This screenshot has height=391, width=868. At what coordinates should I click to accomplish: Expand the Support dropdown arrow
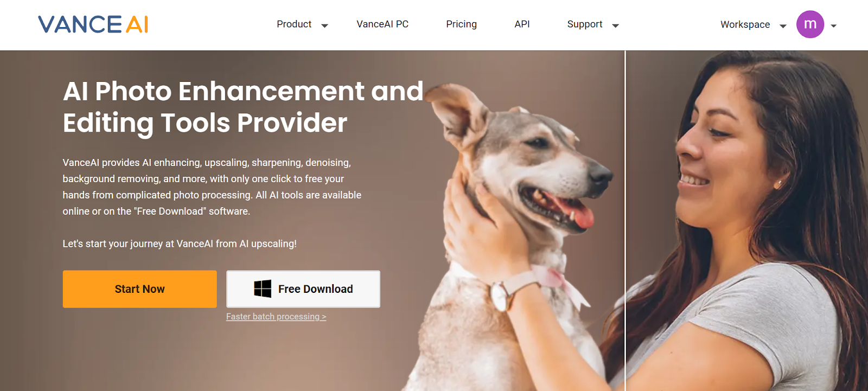coord(615,25)
